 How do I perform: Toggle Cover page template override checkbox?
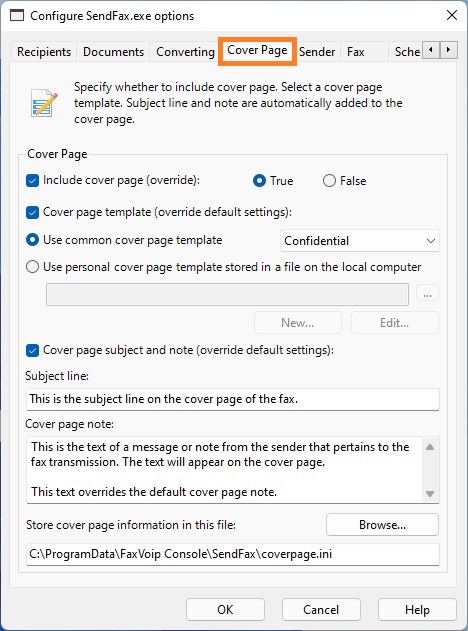click(x=32, y=212)
